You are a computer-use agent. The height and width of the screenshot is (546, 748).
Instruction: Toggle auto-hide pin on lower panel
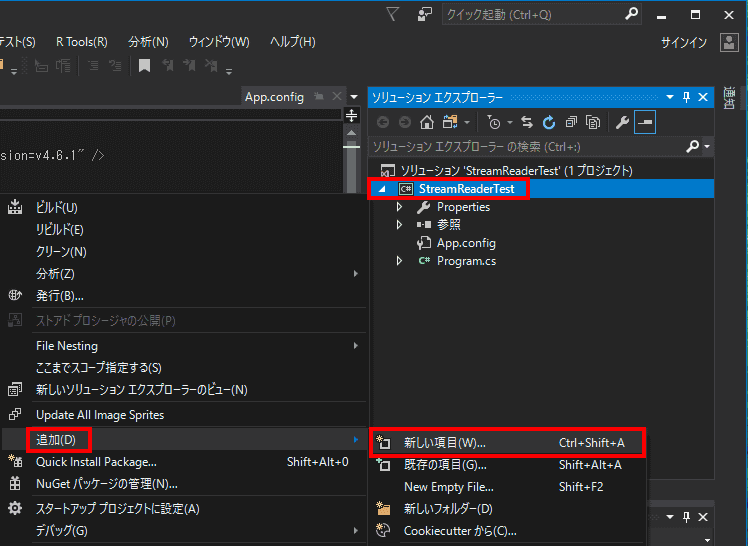pyautogui.click(x=686, y=517)
